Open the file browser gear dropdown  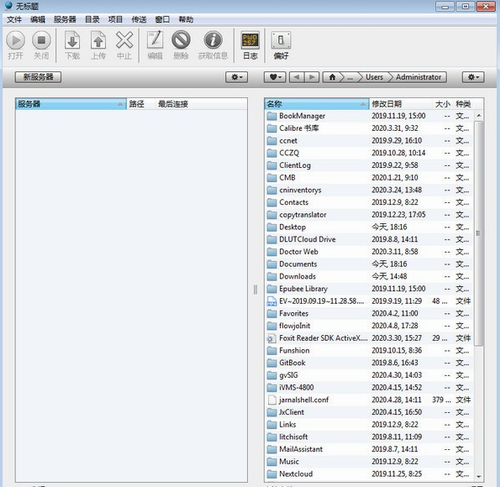point(473,77)
